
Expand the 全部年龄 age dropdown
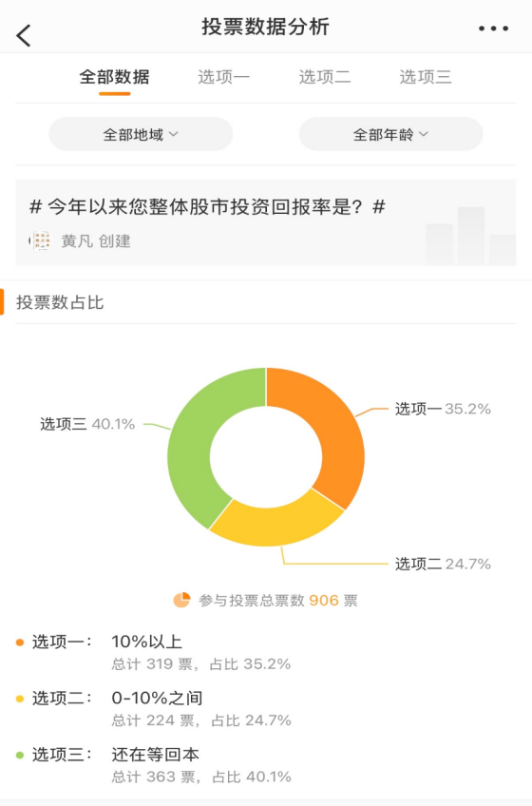tap(390, 134)
